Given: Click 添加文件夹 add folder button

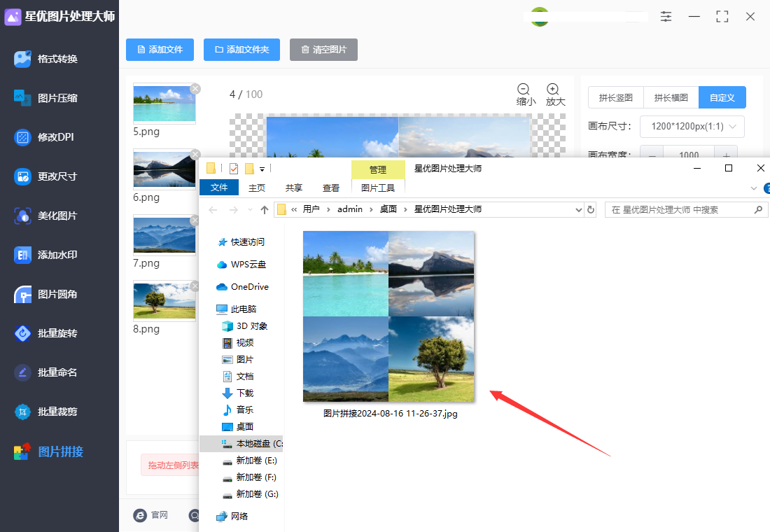Looking at the screenshot, I should [241, 50].
